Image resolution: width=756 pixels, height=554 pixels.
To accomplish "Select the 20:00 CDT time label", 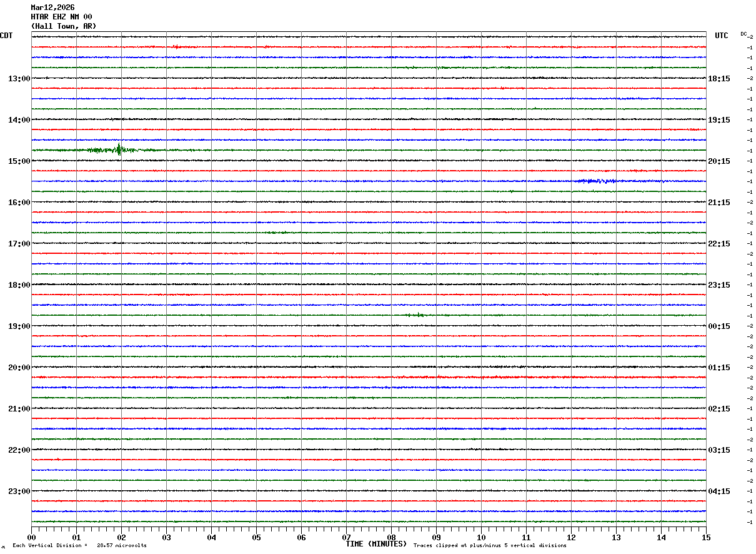I will point(19,368).
